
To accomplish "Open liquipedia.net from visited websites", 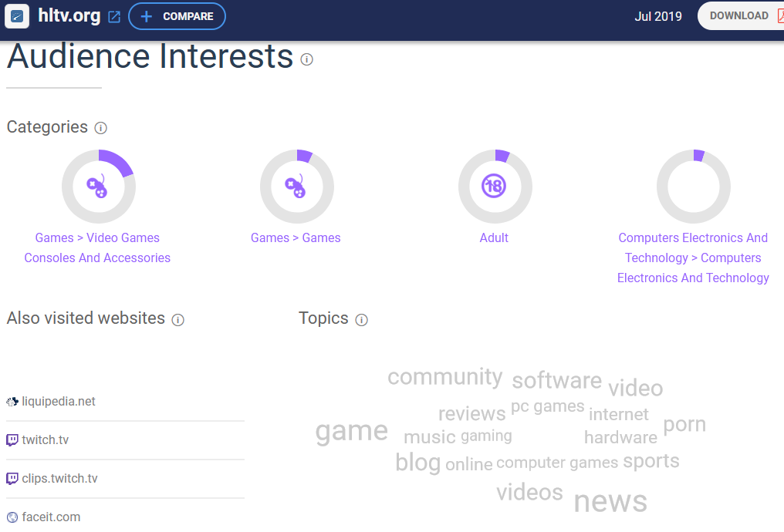I will point(59,402).
